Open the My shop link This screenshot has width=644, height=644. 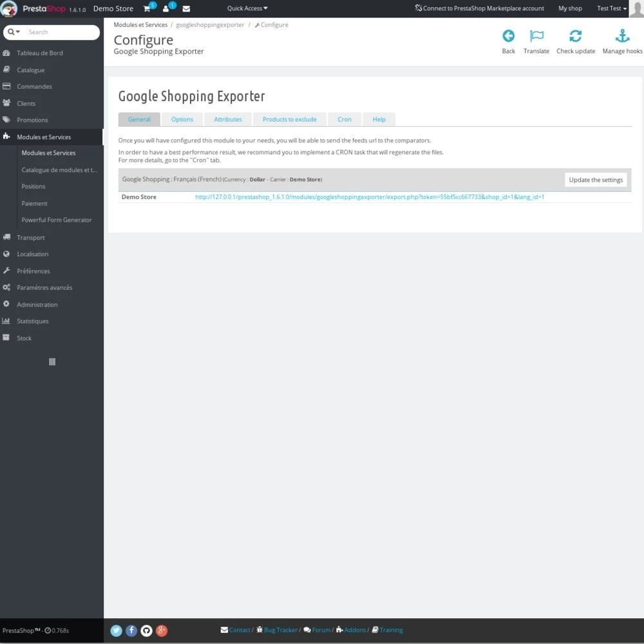coord(570,8)
